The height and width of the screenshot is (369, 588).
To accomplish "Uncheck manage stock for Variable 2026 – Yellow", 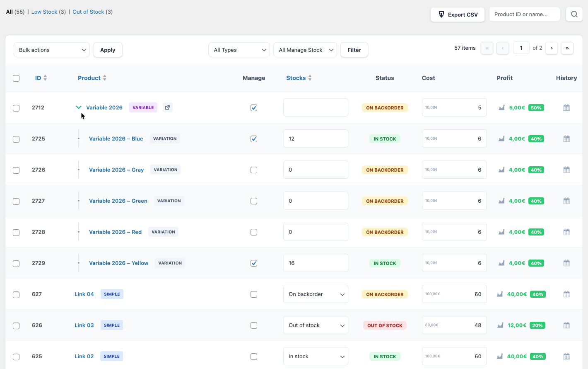I will (x=254, y=263).
